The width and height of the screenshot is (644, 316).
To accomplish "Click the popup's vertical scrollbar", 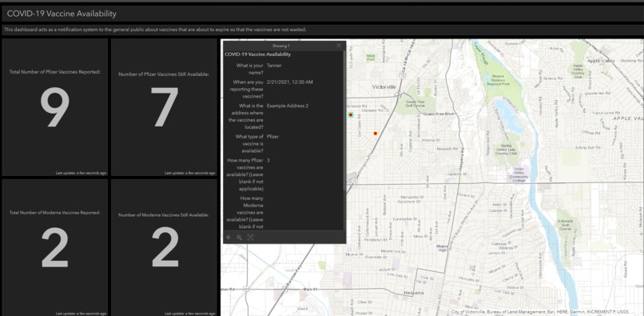I will 344,122.
